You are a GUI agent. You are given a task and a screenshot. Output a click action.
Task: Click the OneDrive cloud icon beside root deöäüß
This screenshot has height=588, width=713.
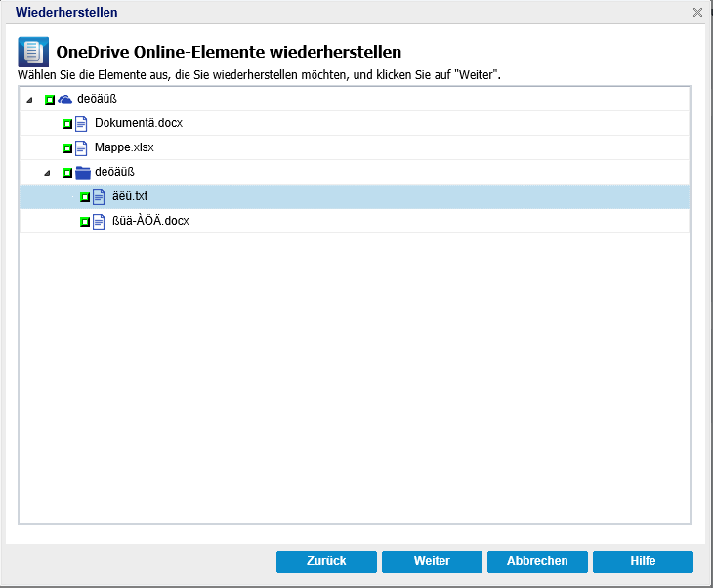click(65, 99)
